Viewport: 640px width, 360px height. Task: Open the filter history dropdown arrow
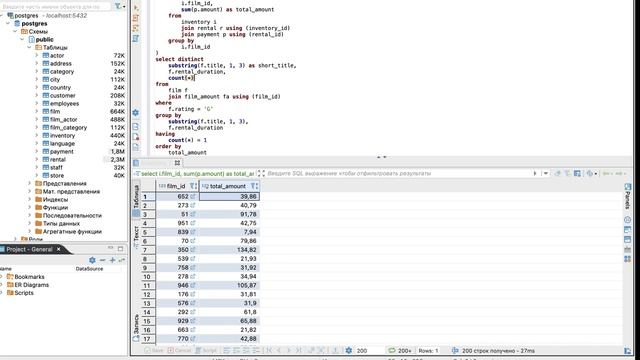pyautogui.click(x=546, y=173)
